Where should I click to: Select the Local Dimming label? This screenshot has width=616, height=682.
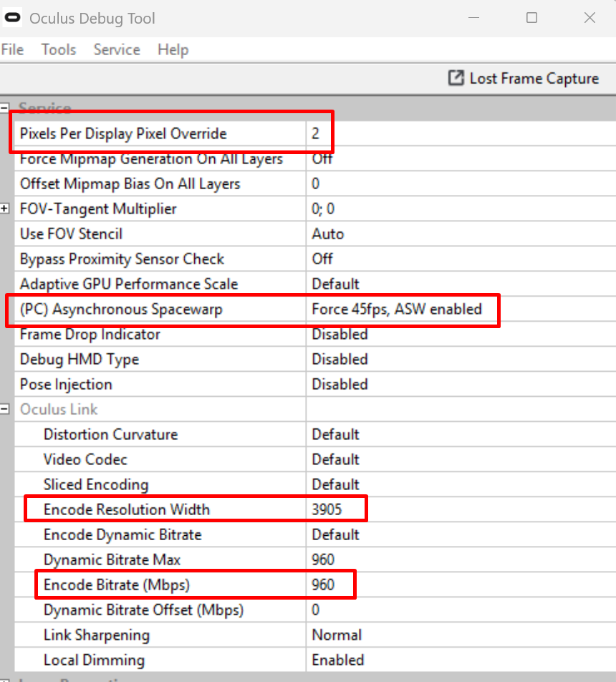coord(94,661)
